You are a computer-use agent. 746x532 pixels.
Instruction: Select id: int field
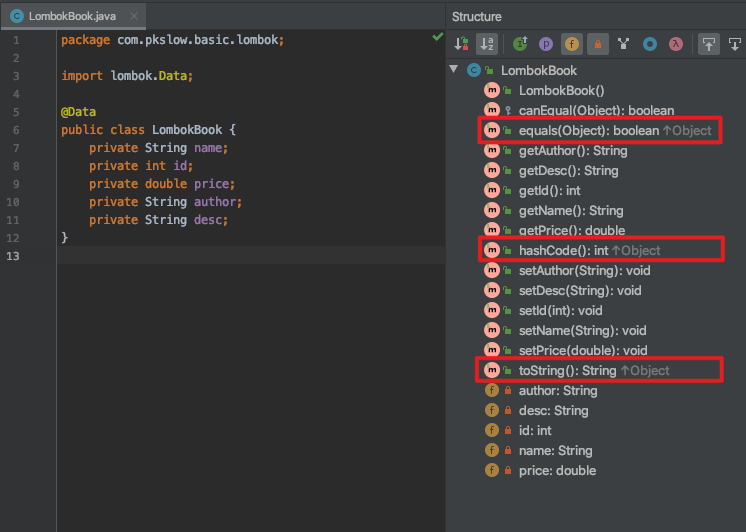pos(535,430)
